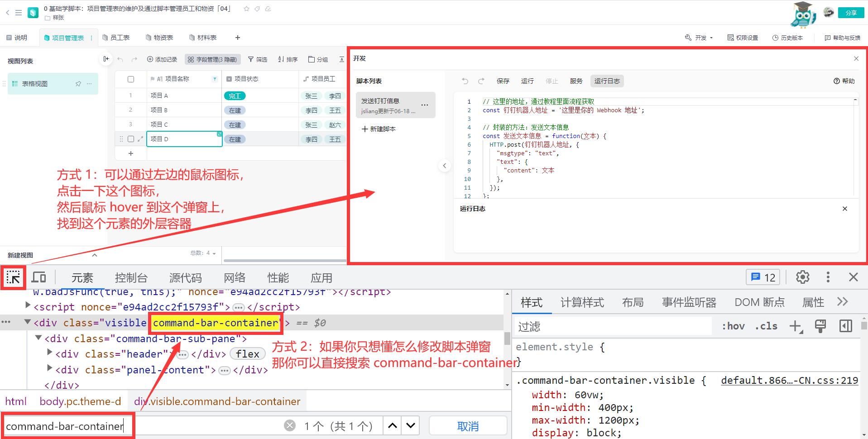Click undo arrow in script editor
The image size is (868, 439).
pyautogui.click(x=465, y=81)
